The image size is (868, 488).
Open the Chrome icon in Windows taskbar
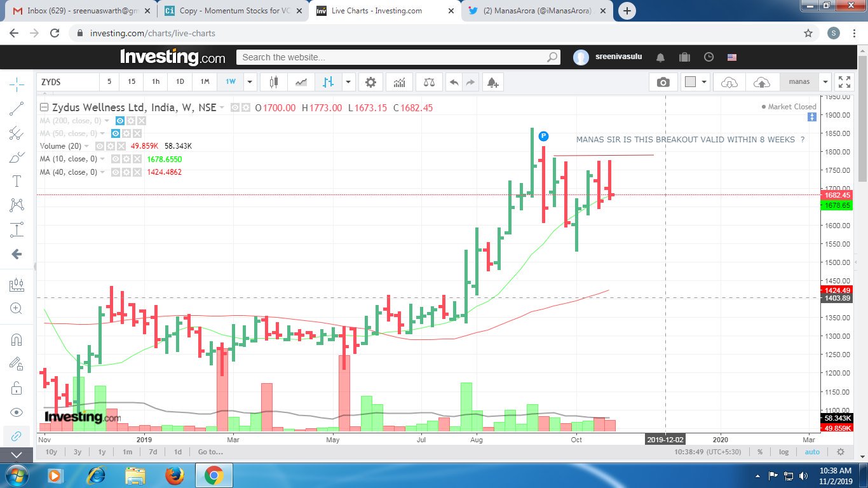pyautogui.click(x=214, y=475)
